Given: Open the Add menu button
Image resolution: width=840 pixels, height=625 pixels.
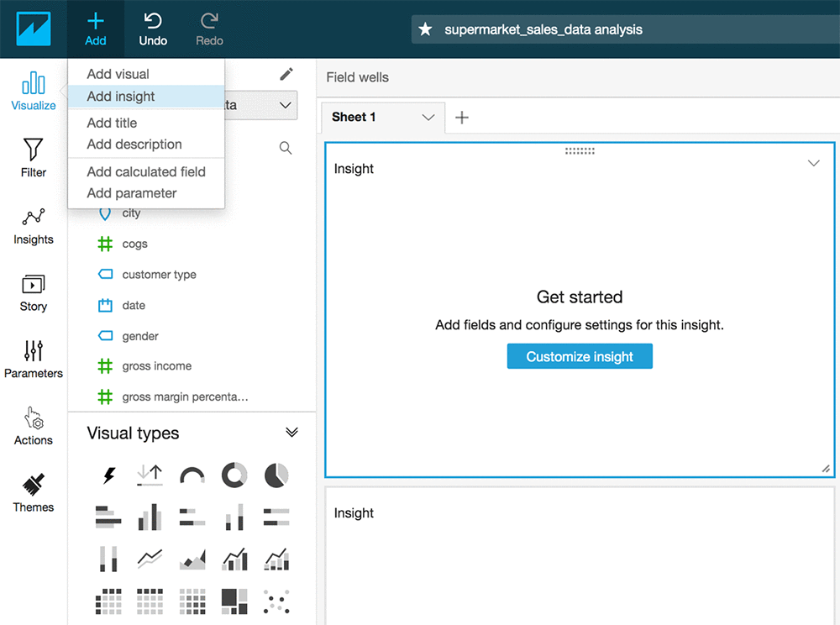Looking at the screenshot, I should pyautogui.click(x=96, y=29).
